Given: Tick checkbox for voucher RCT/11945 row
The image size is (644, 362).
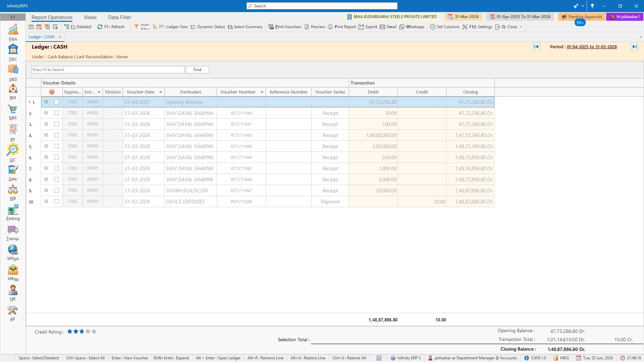Looking at the screenshot, I should 57,168.
